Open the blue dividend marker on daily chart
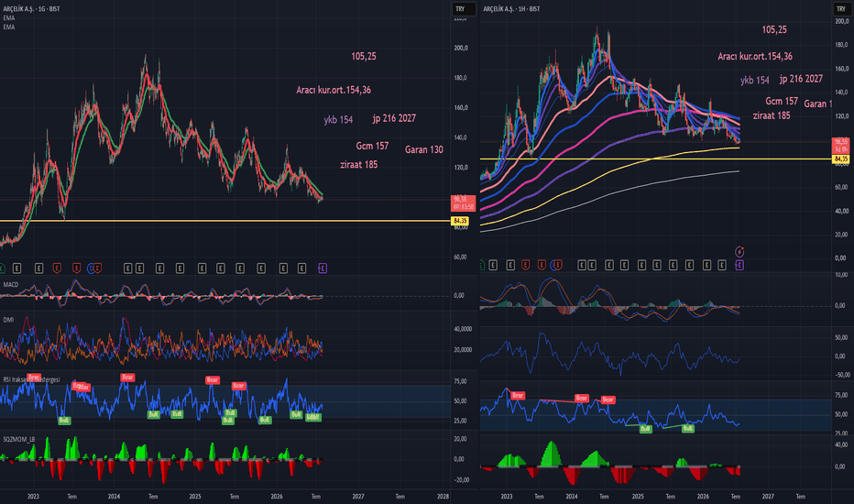 91,268
